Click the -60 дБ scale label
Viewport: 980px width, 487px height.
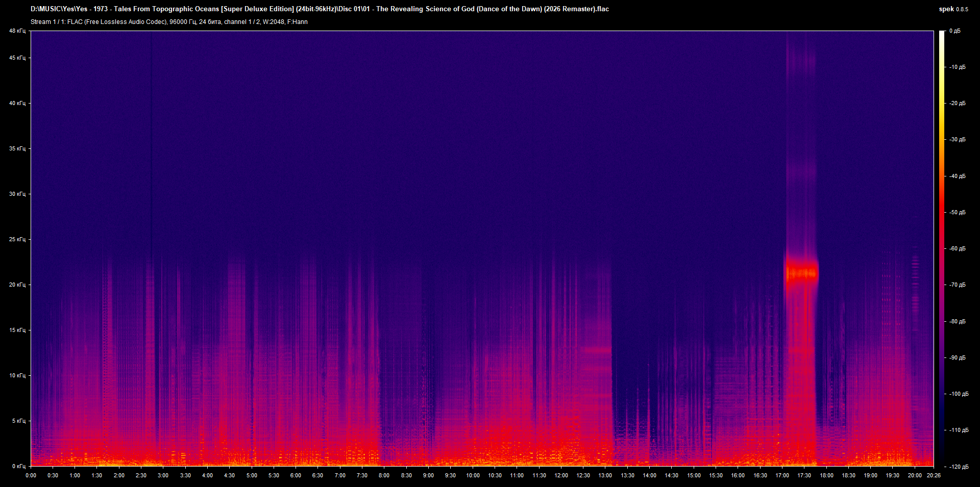click(x=958, y=249)
